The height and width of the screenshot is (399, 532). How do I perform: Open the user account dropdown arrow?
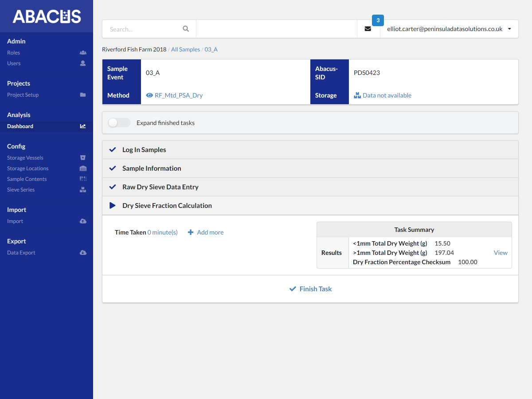(x=509, y=29)
